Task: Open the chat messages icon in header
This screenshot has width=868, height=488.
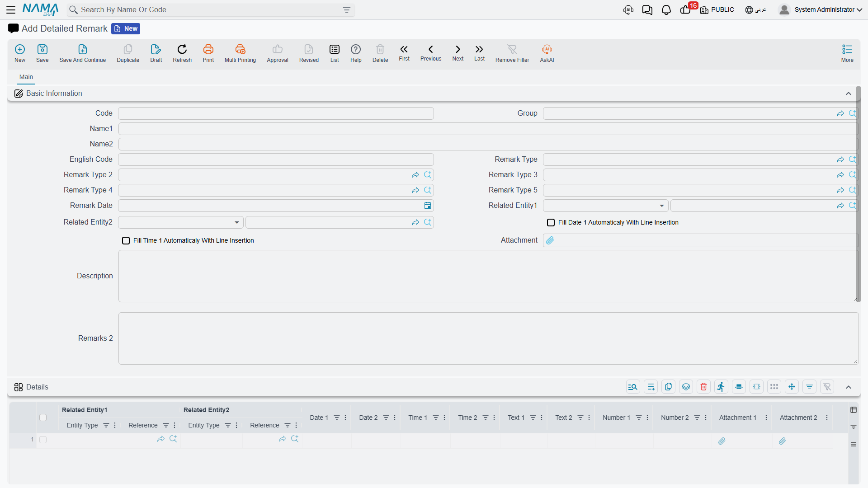Action: (x=647, y=10)
